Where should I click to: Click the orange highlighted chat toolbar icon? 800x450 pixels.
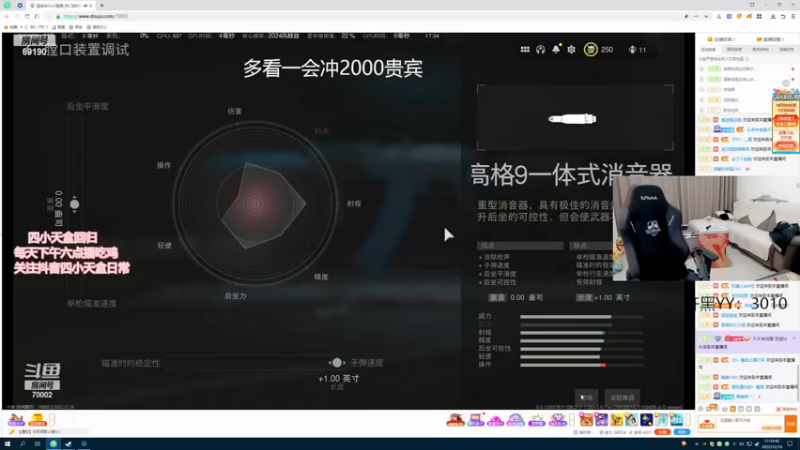coord(733,409)
